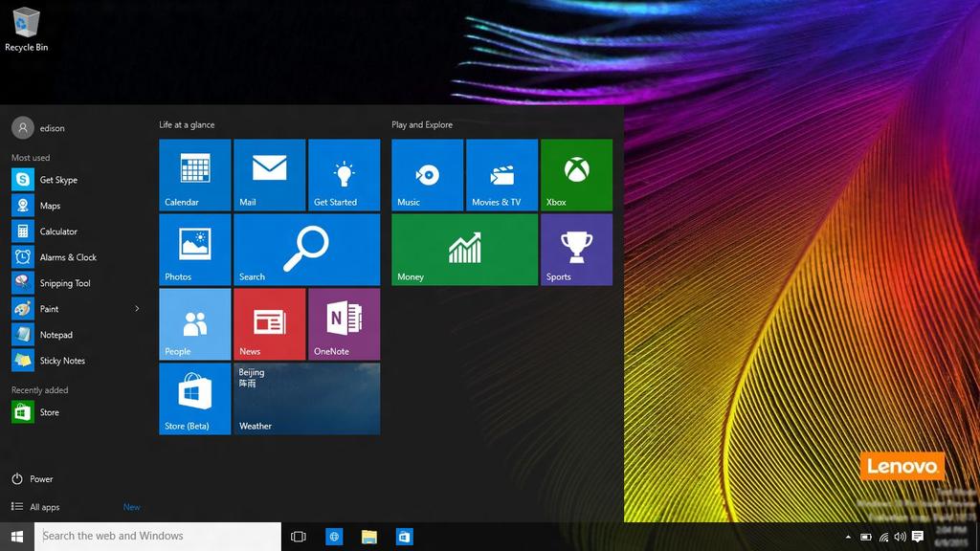The width and height of the screenshot is (980, 551).
Task: Expand the Paint jump list arrow
Action: 137,309
